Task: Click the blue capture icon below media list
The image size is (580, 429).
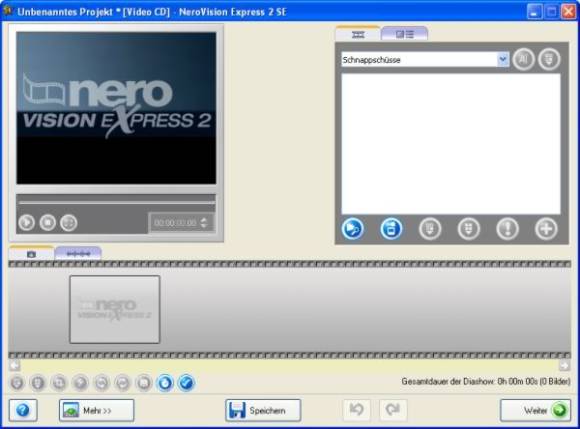Action: [391, 229]
